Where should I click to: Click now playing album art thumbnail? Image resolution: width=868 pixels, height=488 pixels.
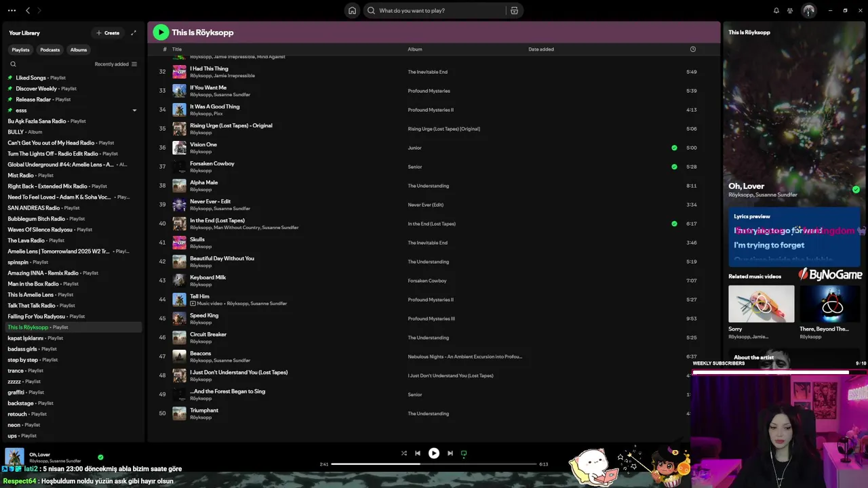pos(14,457)
